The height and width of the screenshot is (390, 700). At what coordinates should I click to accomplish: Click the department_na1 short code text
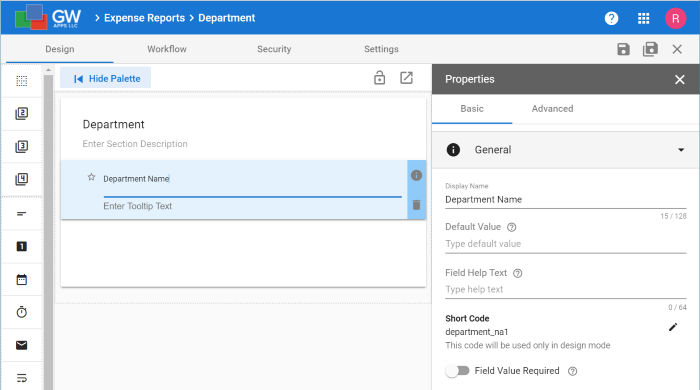pyautogui.click(x=476, y=332)
